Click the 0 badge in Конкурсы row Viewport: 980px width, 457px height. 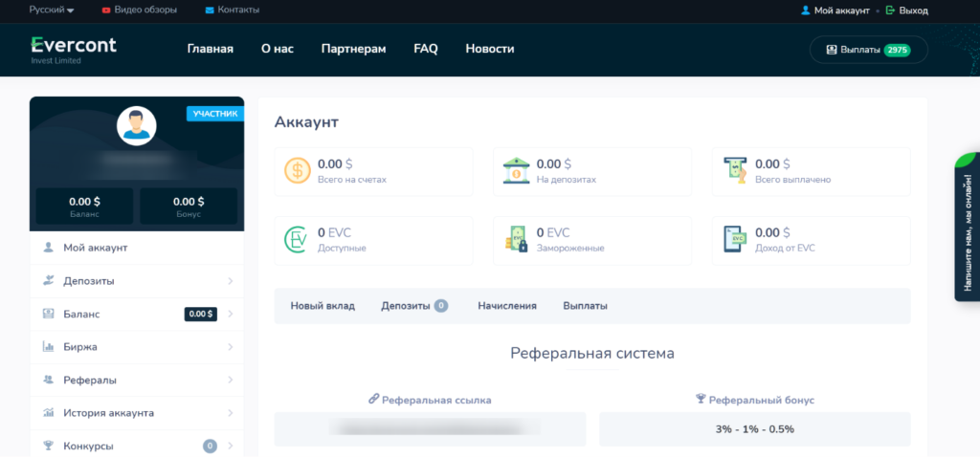coord(210,446)
